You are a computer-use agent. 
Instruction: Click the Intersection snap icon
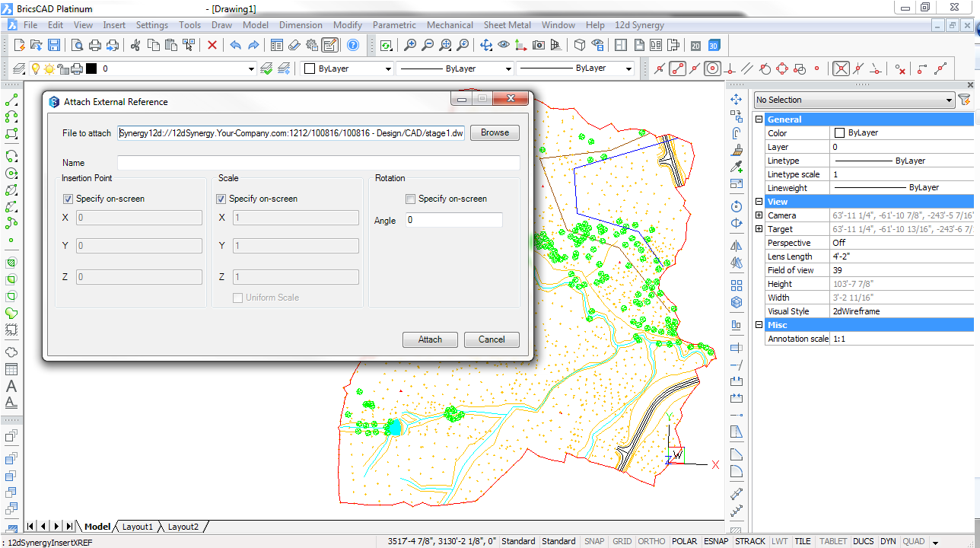(x=840, y=68)
